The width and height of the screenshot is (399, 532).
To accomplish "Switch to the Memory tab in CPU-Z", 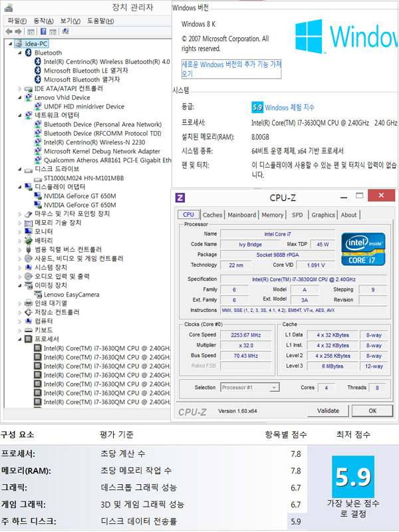I will tap(273, 215).
